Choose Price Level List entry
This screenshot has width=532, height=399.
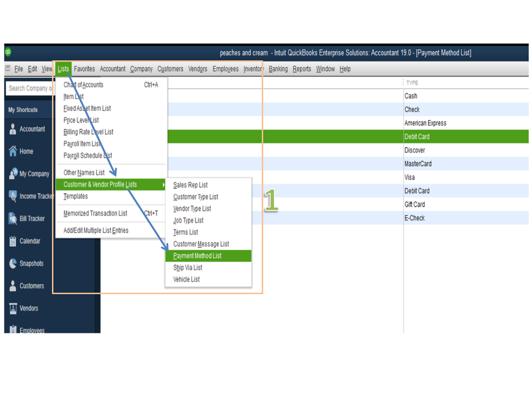pyautogui.click(x=111, y=120)
